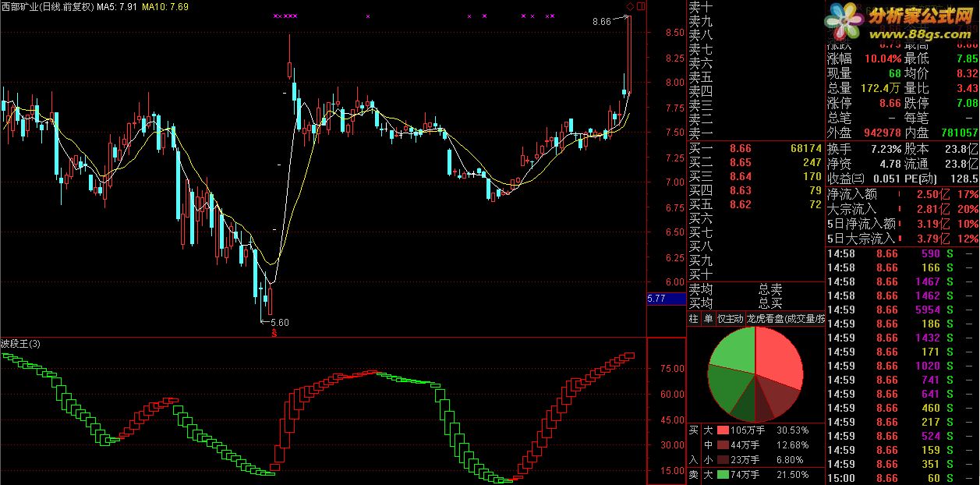Click the PE(动) value 128.5
The width and height of the screenshot is (980, 485).
tap(964, 179)
